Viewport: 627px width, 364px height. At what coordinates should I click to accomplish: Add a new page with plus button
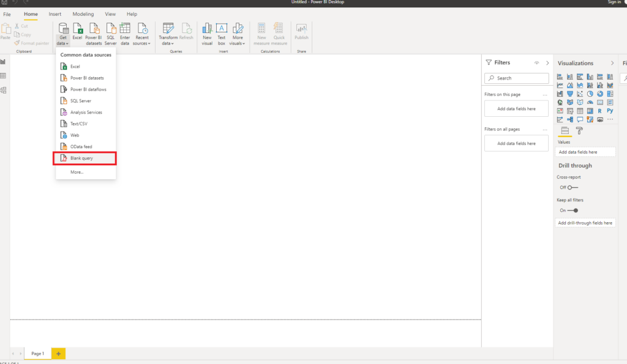[x=58, y=354]
